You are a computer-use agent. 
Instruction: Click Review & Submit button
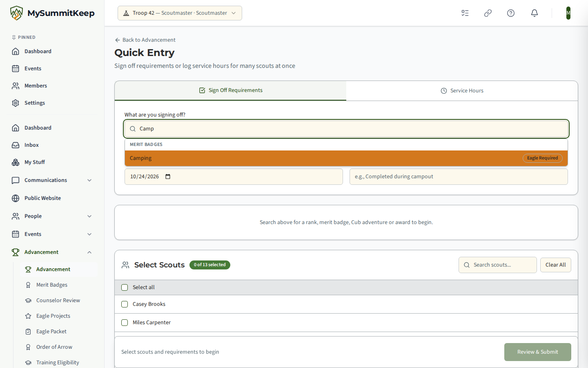pyautogui.click(x=537, y=352)
